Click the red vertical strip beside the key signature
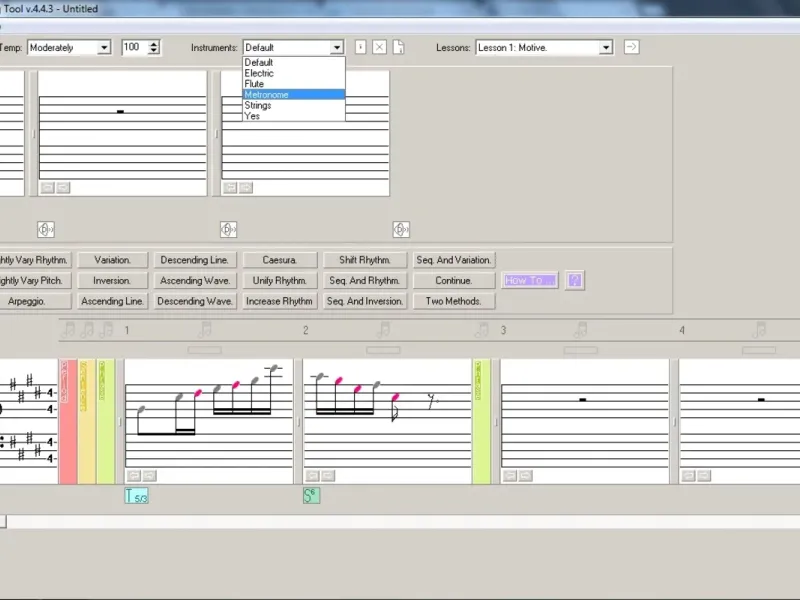Viewport: 800px width, 600px height. [68, 421]
